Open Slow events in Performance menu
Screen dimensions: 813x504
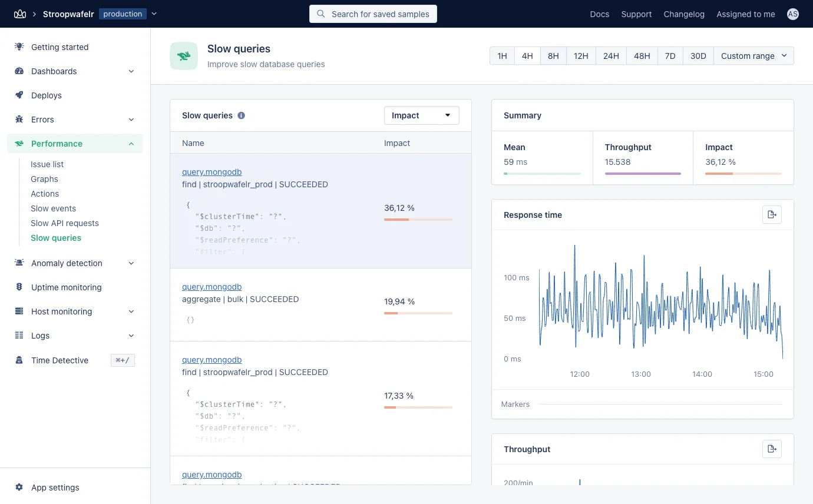click(53, 208)
